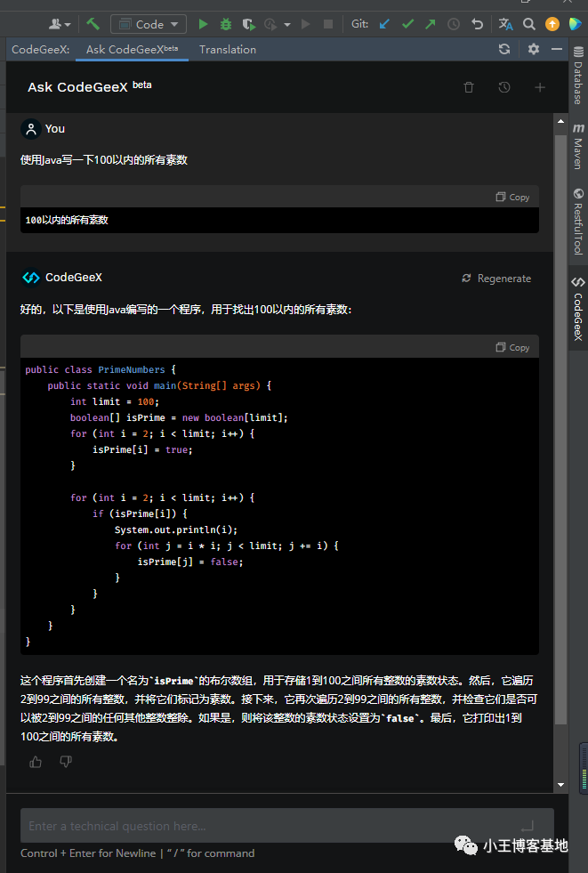
Task: Click the grey stop square icon
Action: pos(328,24)
